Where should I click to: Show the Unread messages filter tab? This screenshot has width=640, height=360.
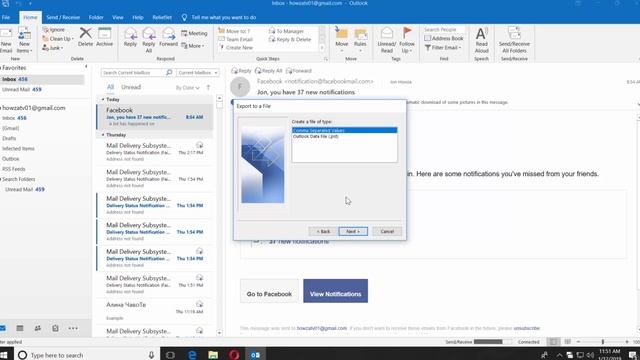131,87
